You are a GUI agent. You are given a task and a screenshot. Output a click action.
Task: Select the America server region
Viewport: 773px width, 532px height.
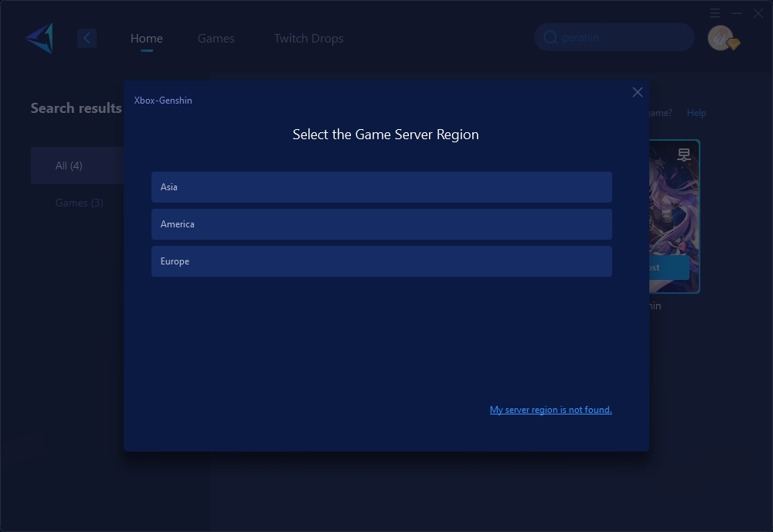click(382, 223)
